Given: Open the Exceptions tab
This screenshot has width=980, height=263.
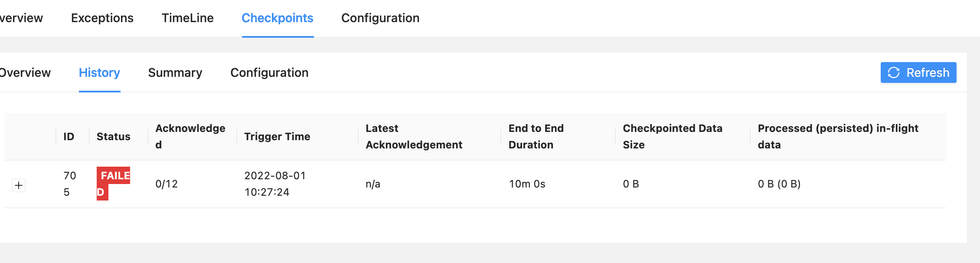Looking at the screenshot, I should 102,18.
